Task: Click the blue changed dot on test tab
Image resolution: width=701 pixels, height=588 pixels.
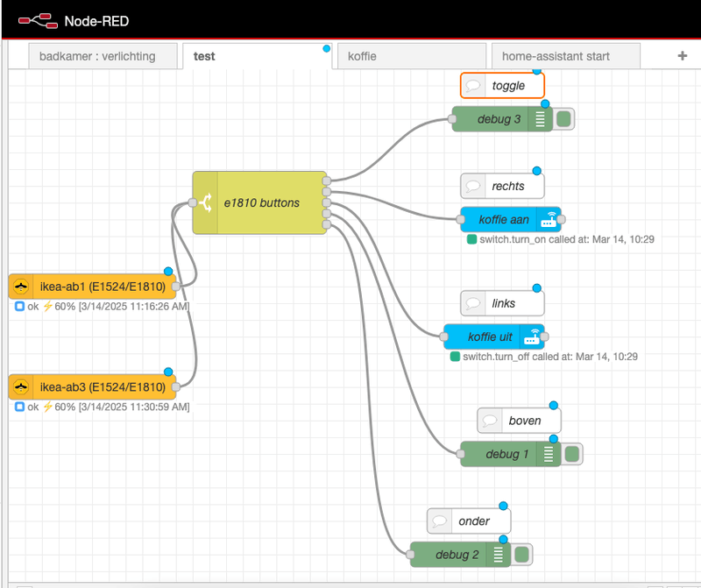Action: point(327,48)
